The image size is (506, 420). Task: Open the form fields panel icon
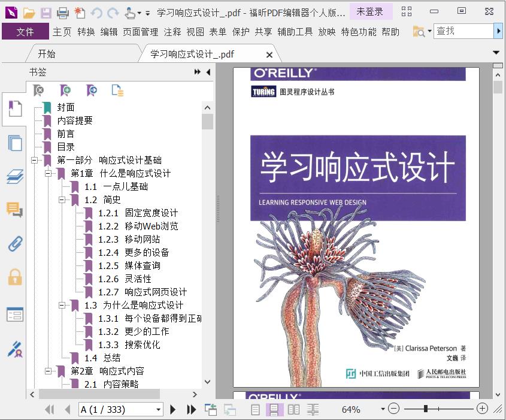tap(15, 315)
